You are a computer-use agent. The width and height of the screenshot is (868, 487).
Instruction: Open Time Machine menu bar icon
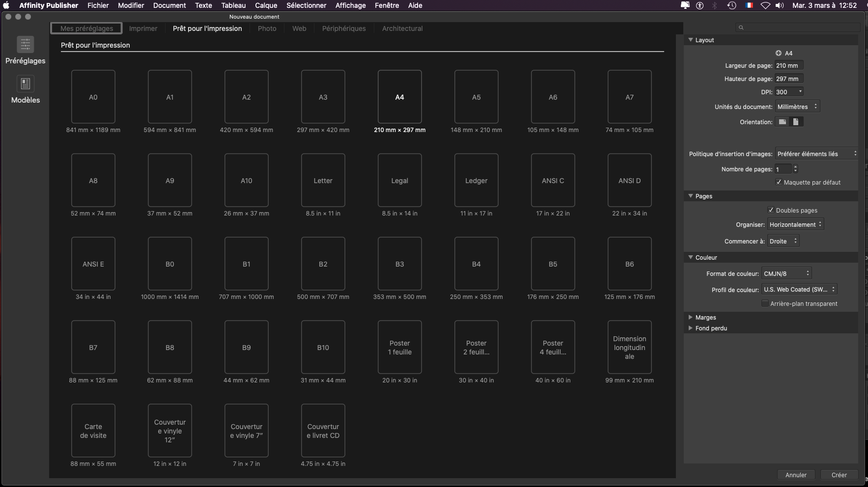732,5
